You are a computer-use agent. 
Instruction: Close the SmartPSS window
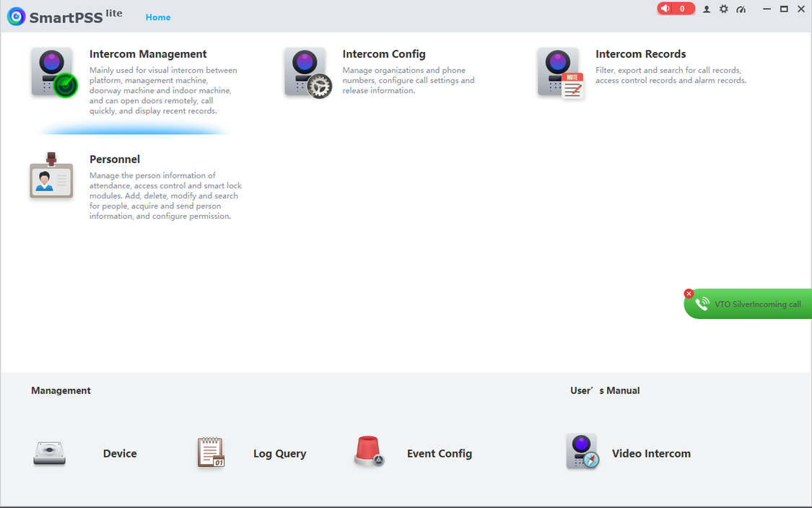[801, 9]
